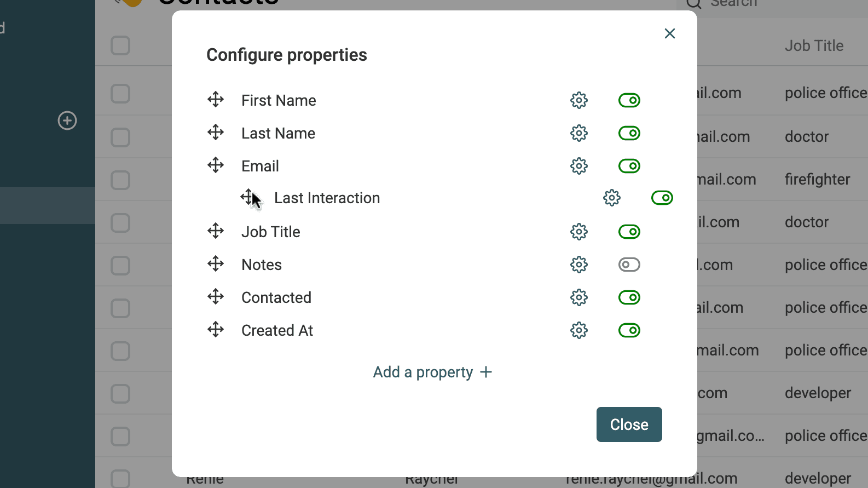Open Job Title property settings
The image size is (868, 488).
pyautogui.click(x=578, y=232)
